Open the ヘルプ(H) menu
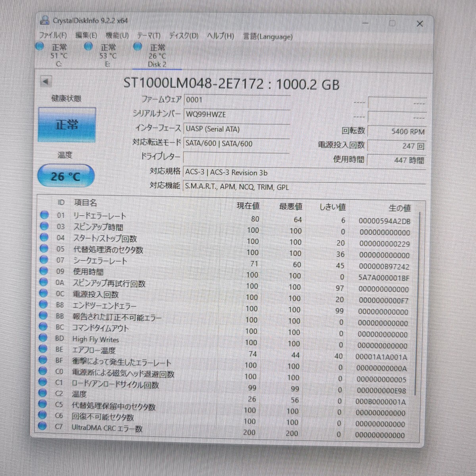Image resolution: width=476 pixels, height=476 pixels. (x=221, y=36)
